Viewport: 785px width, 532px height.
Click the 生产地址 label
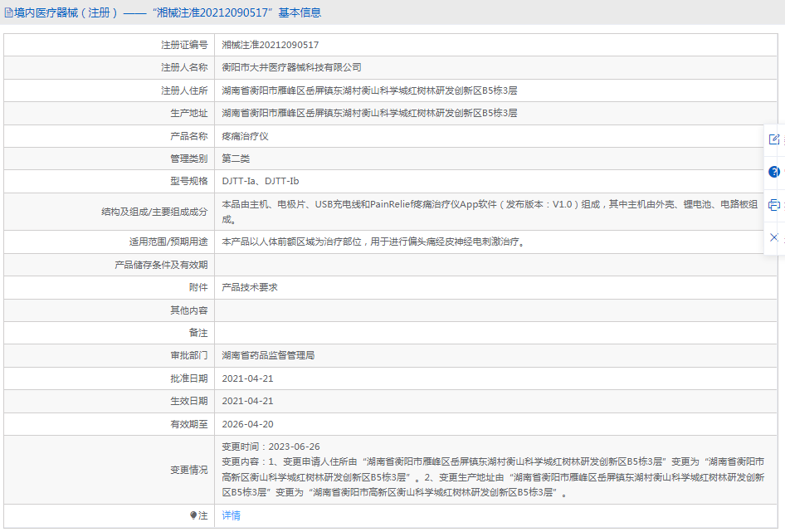[x=188, y=113]
